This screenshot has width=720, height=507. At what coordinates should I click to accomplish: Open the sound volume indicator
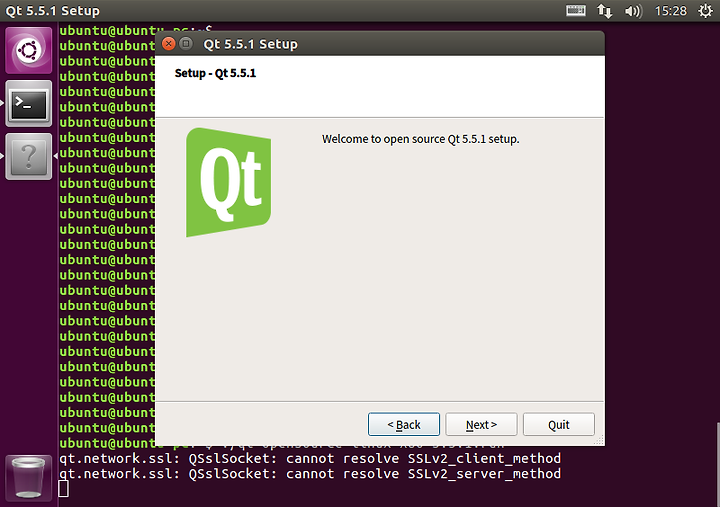[x=633, y=11]
